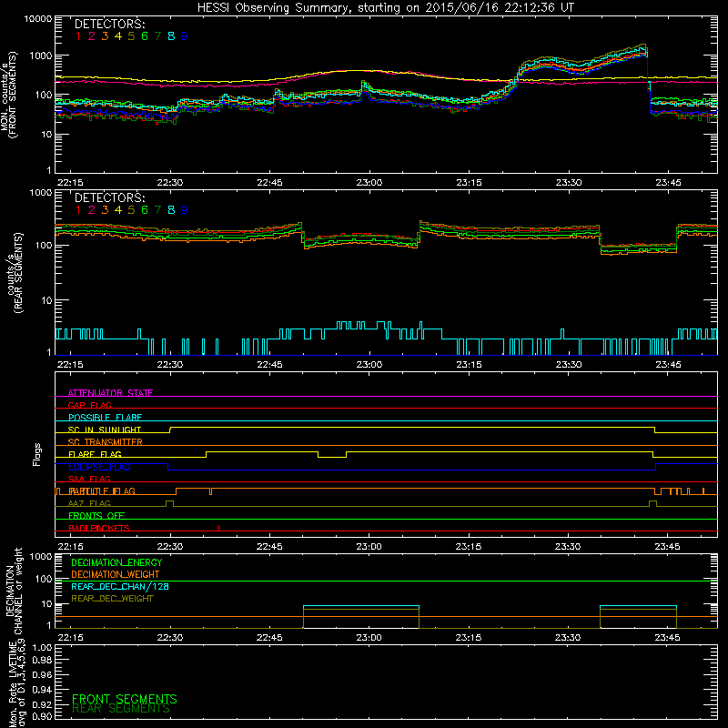Click the BAD PACKETS flag label

click(99, 528)
